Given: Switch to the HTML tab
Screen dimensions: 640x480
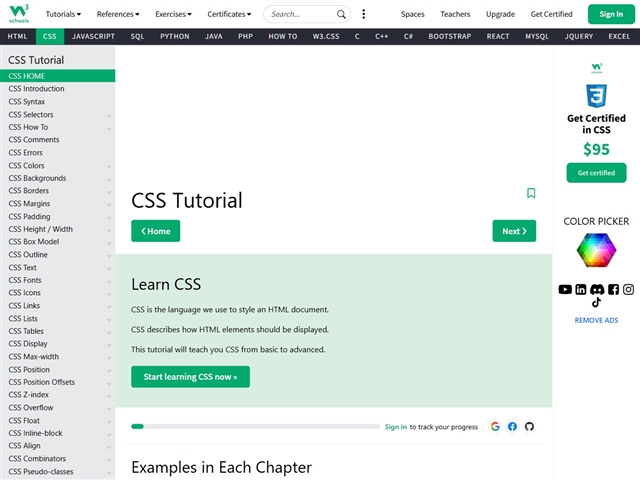Looking at the screenshot, I should point(18,36).
